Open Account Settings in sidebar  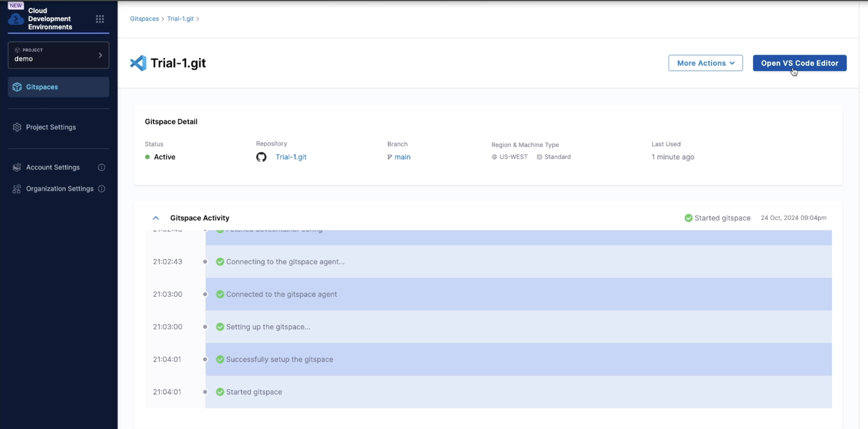(53, 167)
